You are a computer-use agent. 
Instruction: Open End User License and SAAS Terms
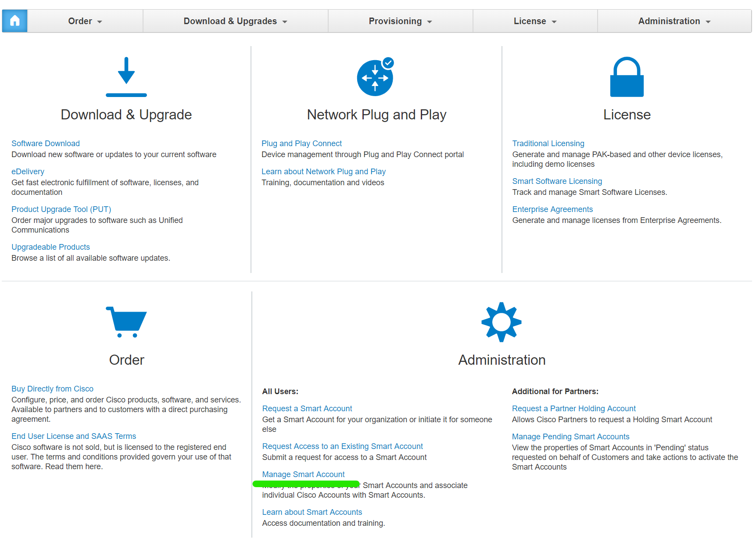pyautogui.click(x=74, y=436)
